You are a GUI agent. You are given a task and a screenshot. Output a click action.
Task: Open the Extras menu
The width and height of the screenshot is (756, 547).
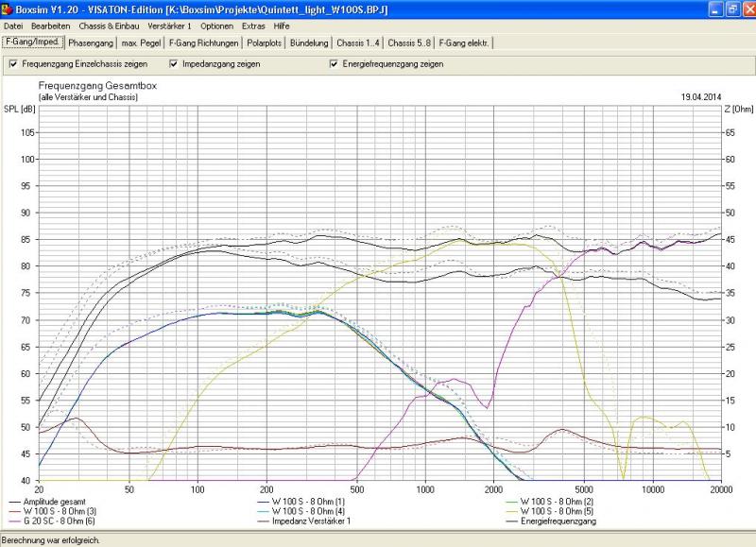253,26
